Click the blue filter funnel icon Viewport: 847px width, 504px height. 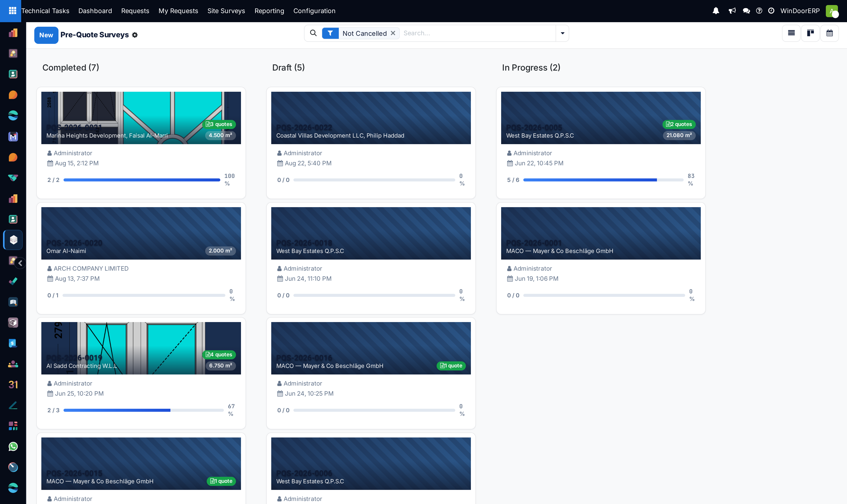click(330, 33)
